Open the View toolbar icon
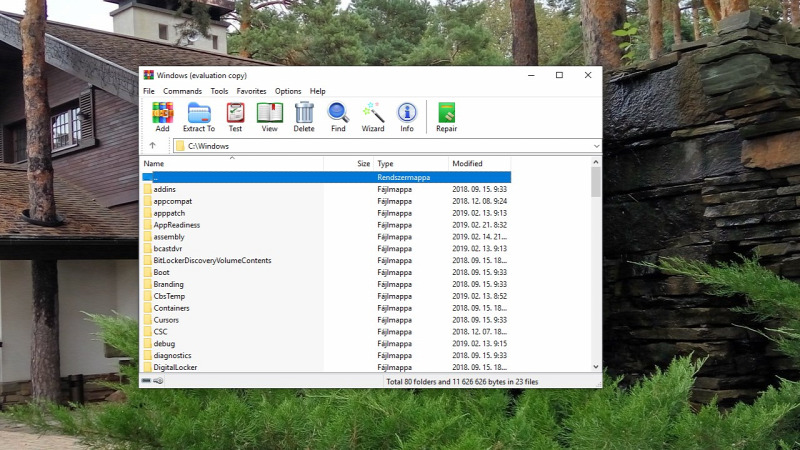The height and width of the screenshot is (450, 800). tap(269, 116)
